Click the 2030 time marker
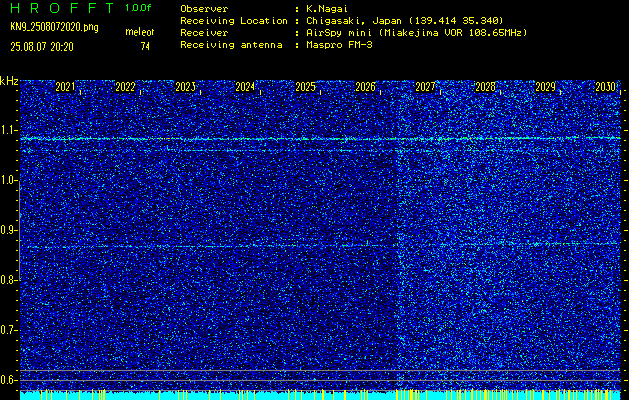Viewport: 629px width, 400px height. coord(605,87)
